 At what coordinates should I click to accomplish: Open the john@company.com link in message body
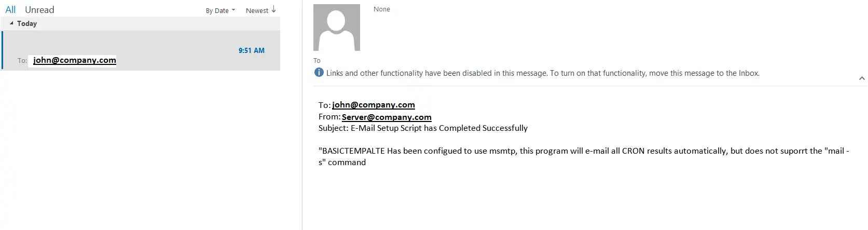[374, 105]
